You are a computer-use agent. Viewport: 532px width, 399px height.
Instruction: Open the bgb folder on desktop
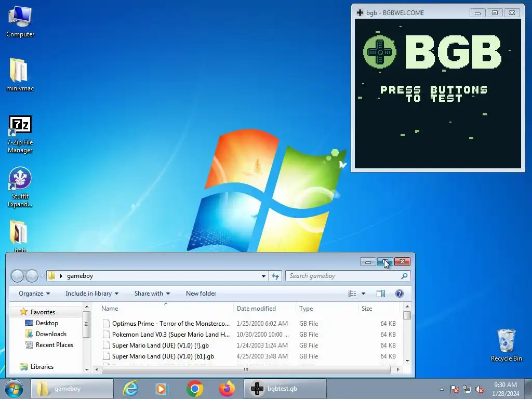tap(19, 236)
